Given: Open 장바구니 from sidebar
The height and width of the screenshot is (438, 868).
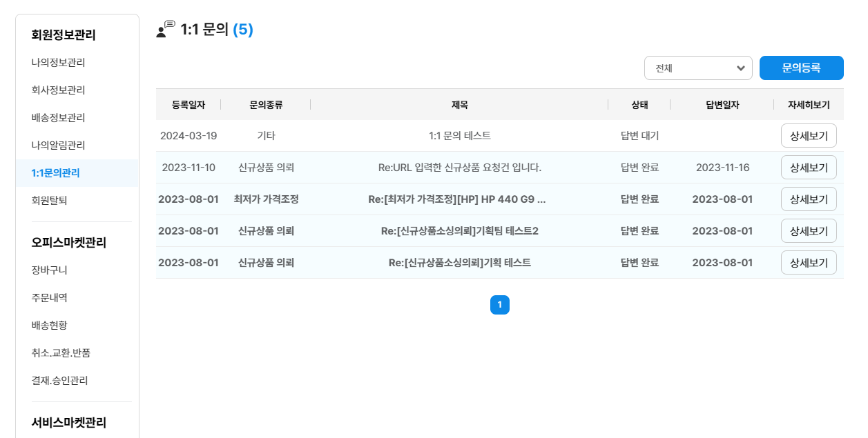Looking at the screenshot, I should click(x=49, y=270).
